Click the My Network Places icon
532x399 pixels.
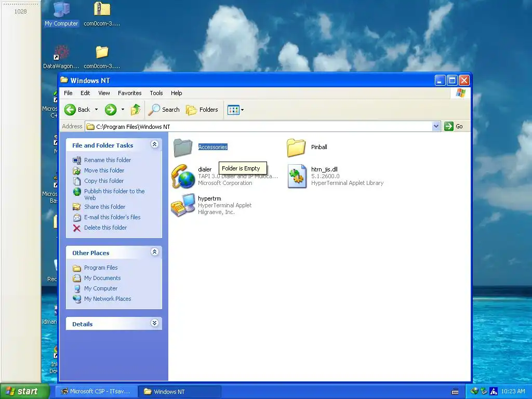coord(77,299)
